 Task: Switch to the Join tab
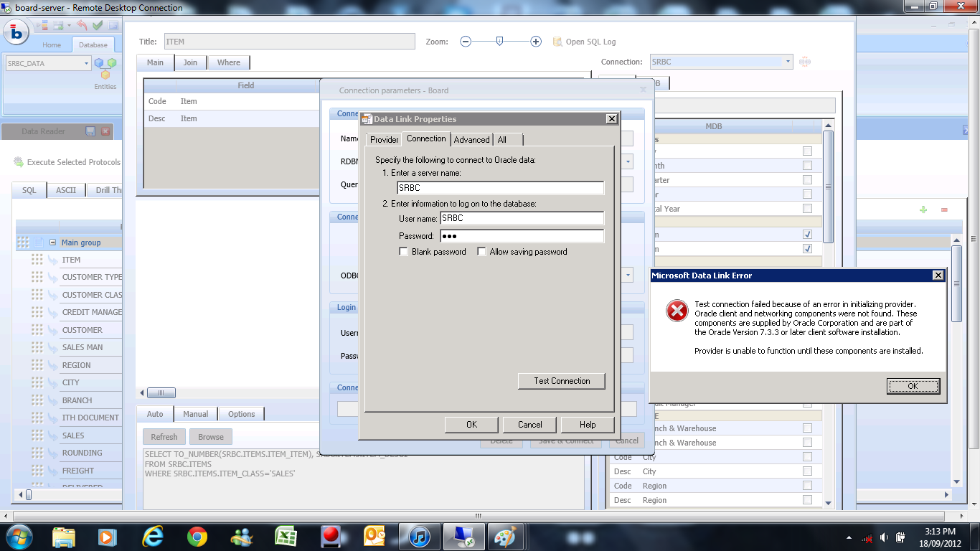pyautogui.click(x=190, y=63)
